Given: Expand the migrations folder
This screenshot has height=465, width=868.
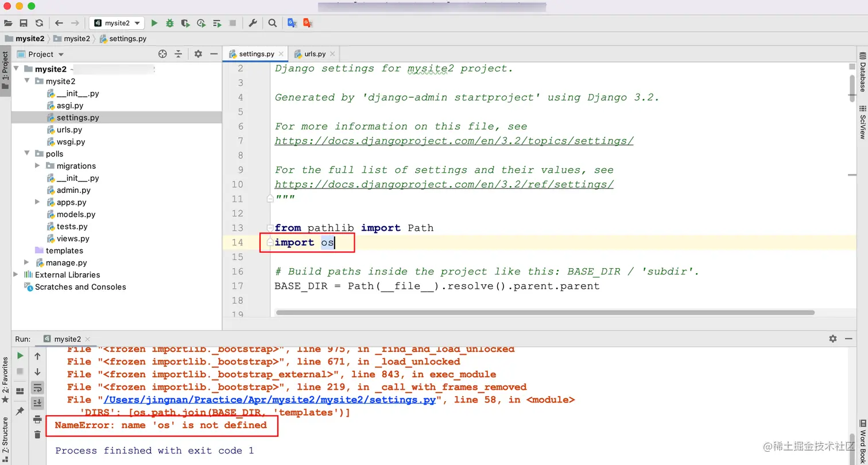Looking at the screenshot, I should pos(38,166).
